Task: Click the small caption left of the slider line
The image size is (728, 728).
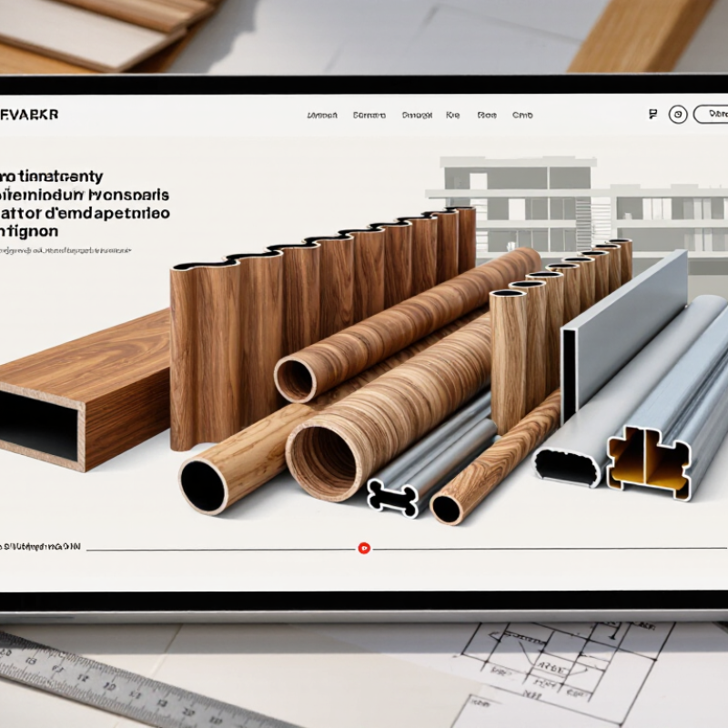Action: tap(40, 547)
